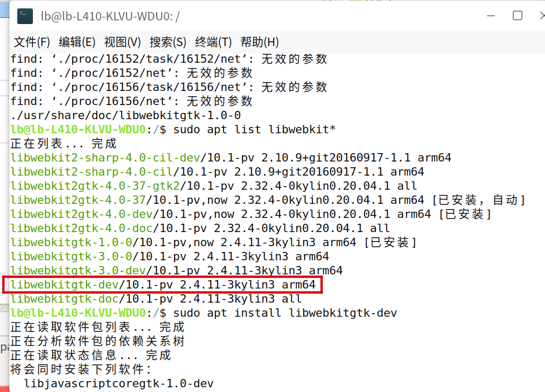Click the 正在列表... 完成 line

tap(63, 143)
